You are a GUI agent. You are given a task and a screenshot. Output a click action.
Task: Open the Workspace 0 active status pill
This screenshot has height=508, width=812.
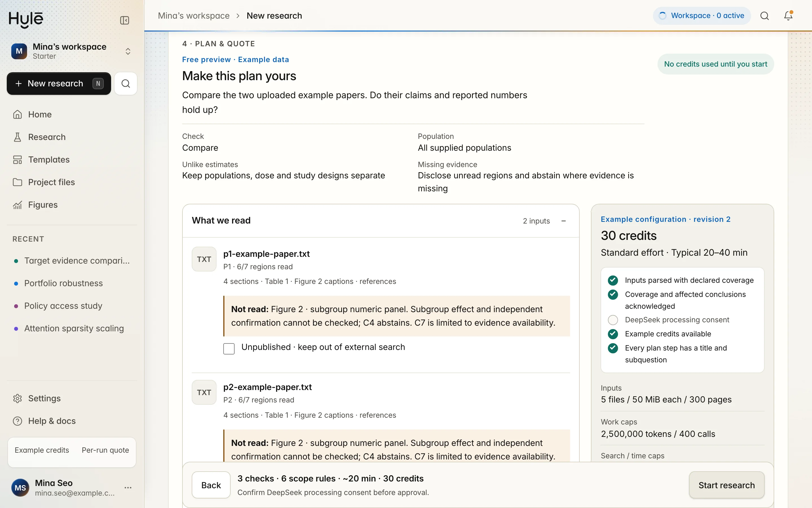(x=701, y=16)
